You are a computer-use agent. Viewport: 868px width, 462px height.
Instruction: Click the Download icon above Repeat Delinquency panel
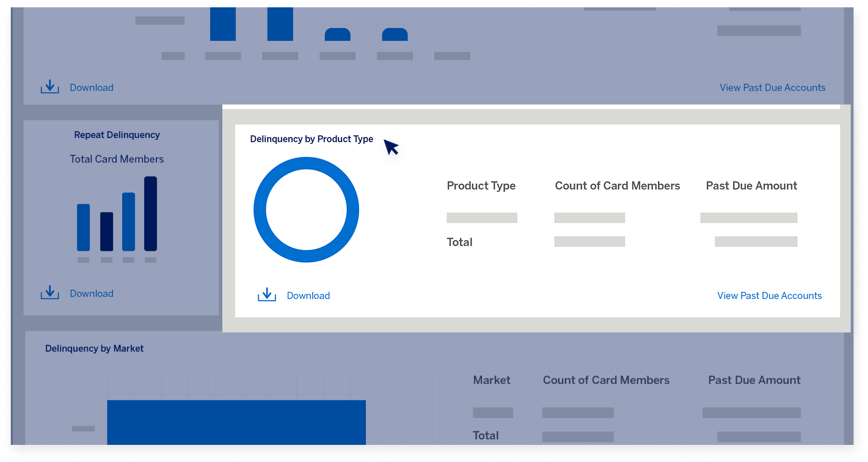click(x=49, y=86)
